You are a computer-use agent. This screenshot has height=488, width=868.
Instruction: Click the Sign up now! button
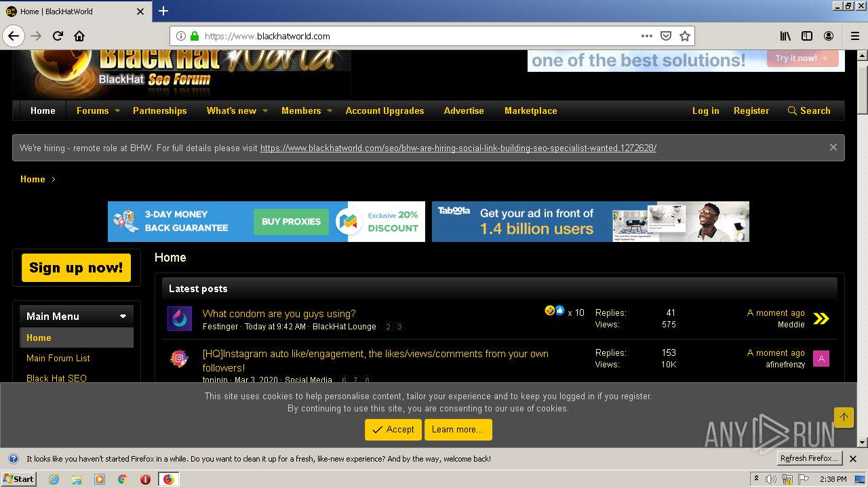(76, 268)
